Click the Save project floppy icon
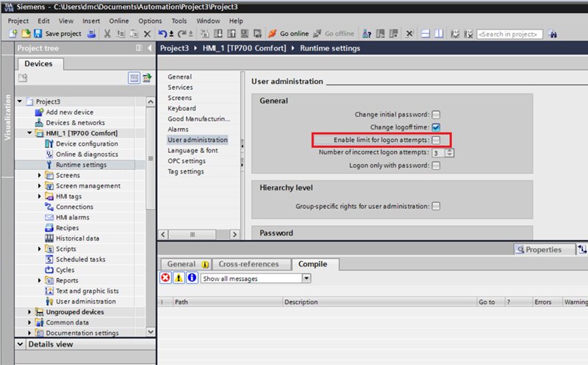Viewport: 588px width, 365px height. (x=38, y=34)
